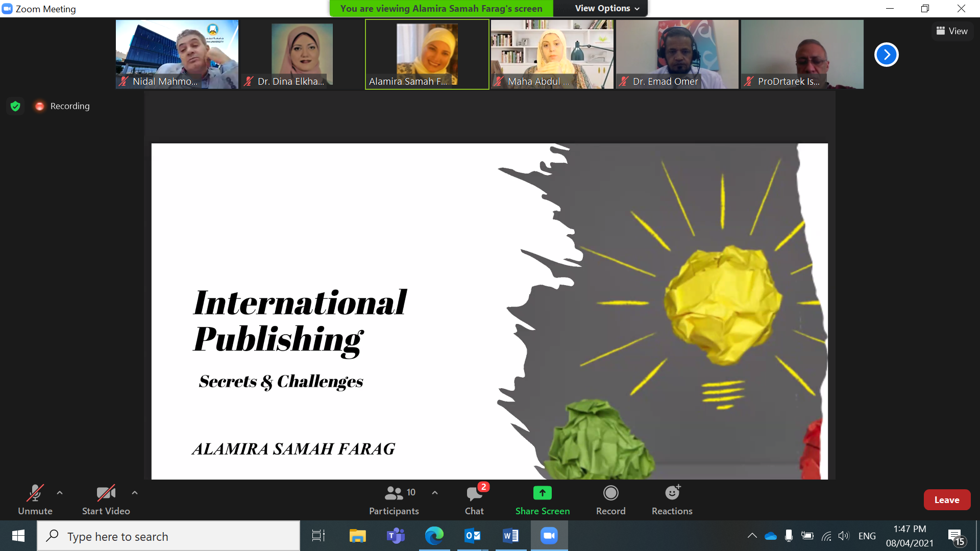The image size is (980, 551).
Task: Open the Chat panel
Action: coord(474,499)
